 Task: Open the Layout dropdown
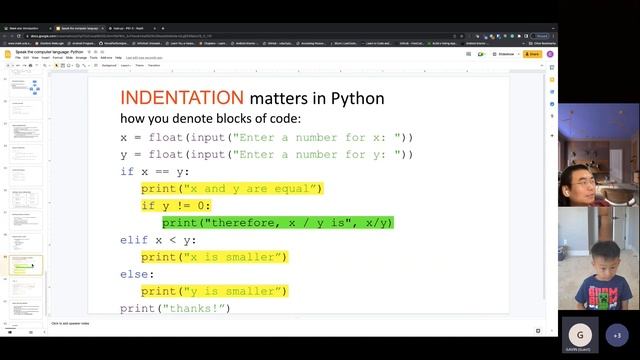(126, 65)
